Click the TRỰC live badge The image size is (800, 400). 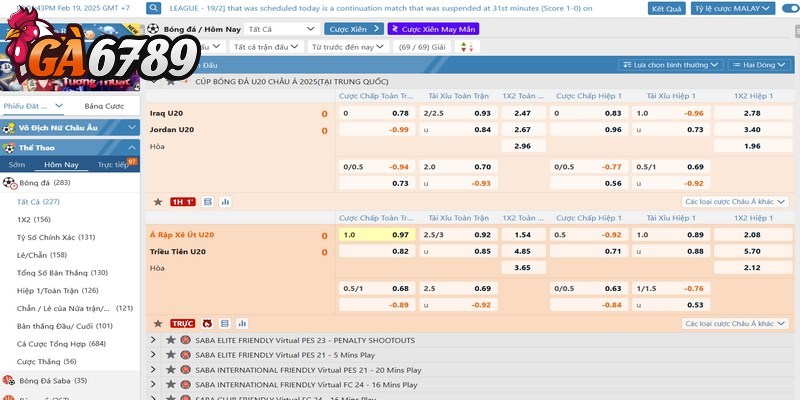[x=183, y=323]
